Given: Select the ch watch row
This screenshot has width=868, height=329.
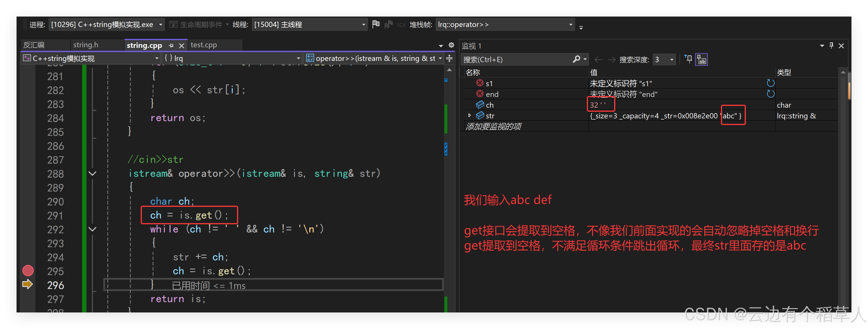Looking at the screenshot, I should (x=650, y=105).
